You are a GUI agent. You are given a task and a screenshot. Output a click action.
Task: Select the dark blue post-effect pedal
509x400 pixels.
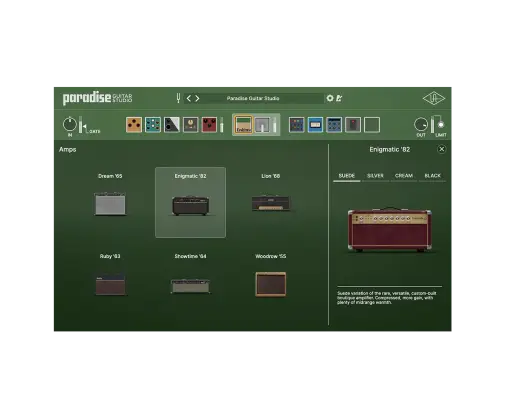[297, 125]
